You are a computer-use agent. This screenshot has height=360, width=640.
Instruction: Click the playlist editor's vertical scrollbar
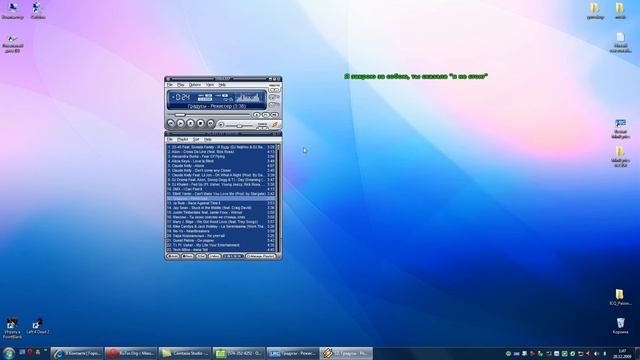(x=278, y=198)
